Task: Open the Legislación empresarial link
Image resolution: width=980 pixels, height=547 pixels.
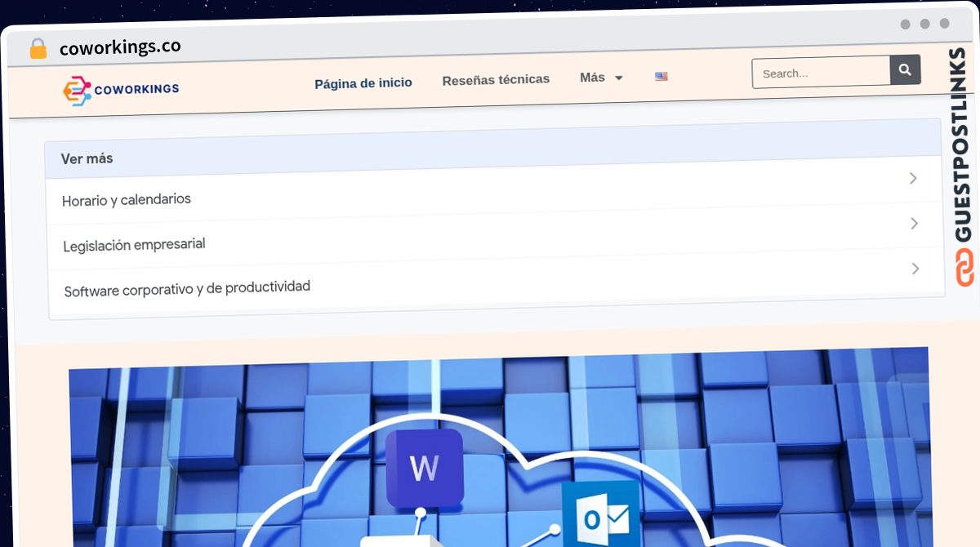Action: pyautogui.click(x=134, y=244)
